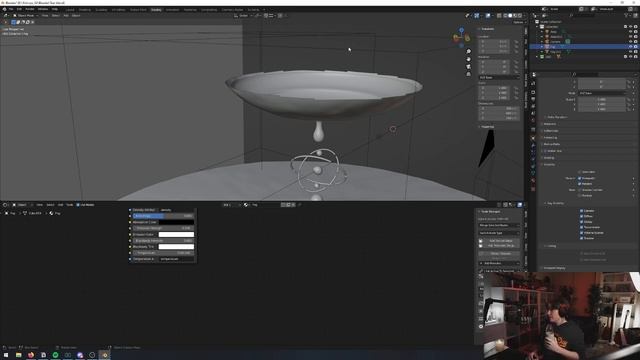Open the XYZ Euler rotation mode dropdown in sidebar

click(499, 77)
